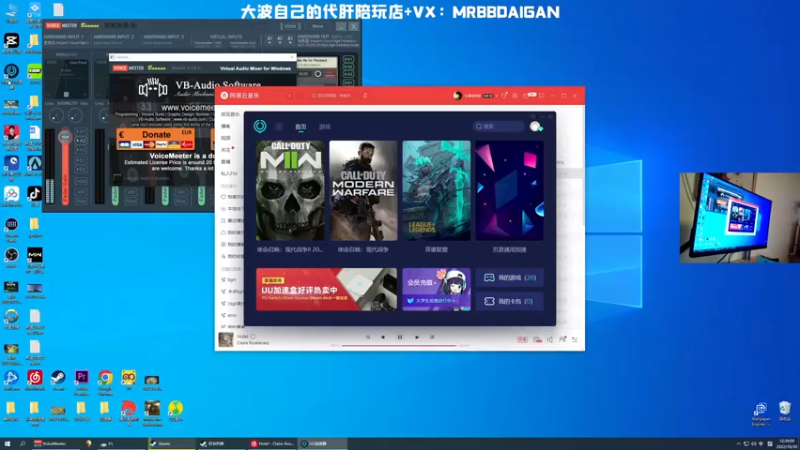Open the QQ Music desktop shortcut
Screen dimensions: 800x450
pyautogui.click(x=176, y=411)
